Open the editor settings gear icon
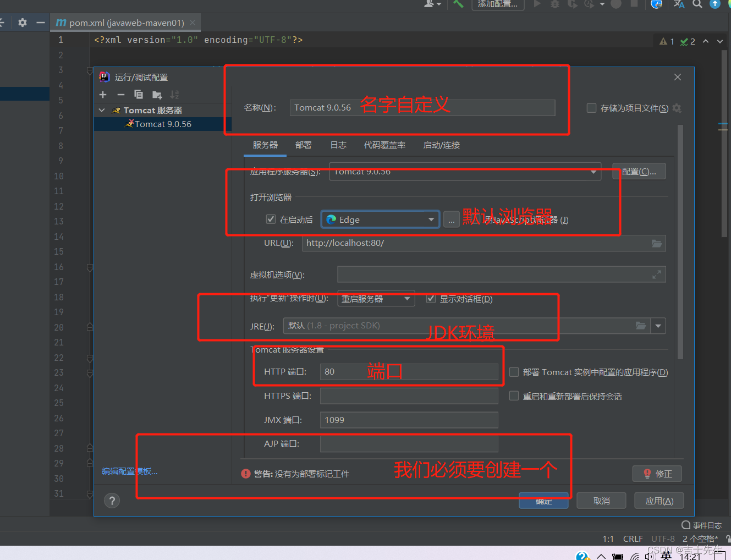Screen dimensions: 731x560 [x=23, y=23]
